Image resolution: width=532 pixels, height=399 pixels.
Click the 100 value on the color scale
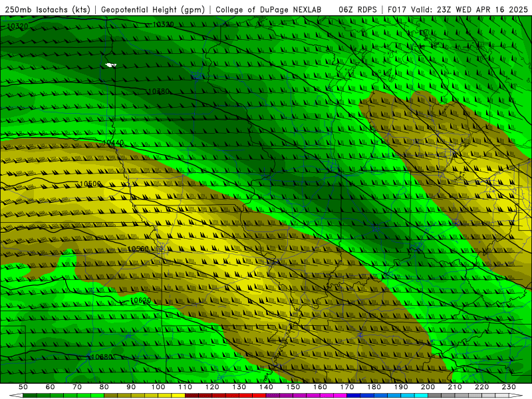(158, 387)
